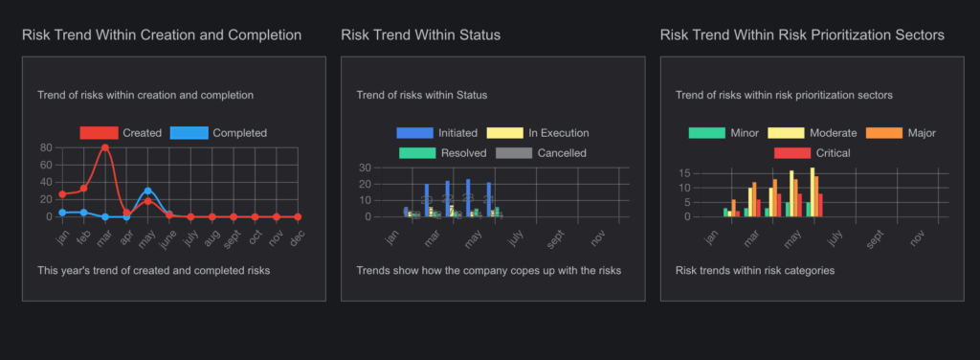Screen dimensions: 980x360
Task: Click the Risk Trend Within Status heading
Action: point(421,35)
